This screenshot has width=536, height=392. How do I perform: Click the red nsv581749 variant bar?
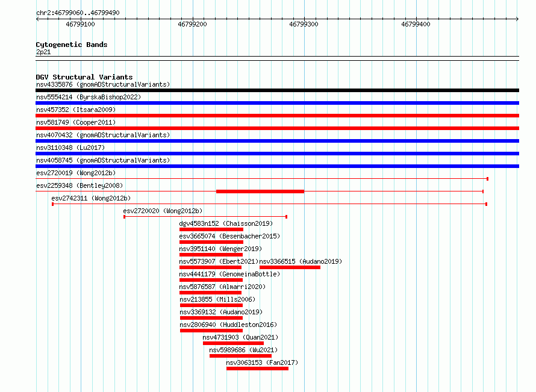pos(277,128)
